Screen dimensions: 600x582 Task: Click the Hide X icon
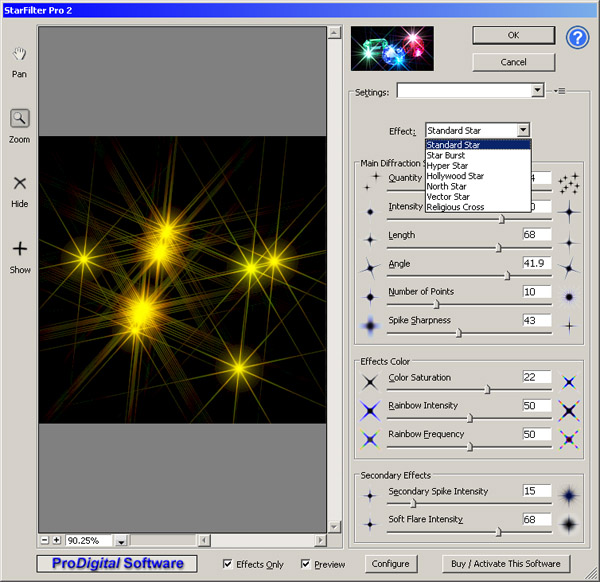click(x=20, y=183)
